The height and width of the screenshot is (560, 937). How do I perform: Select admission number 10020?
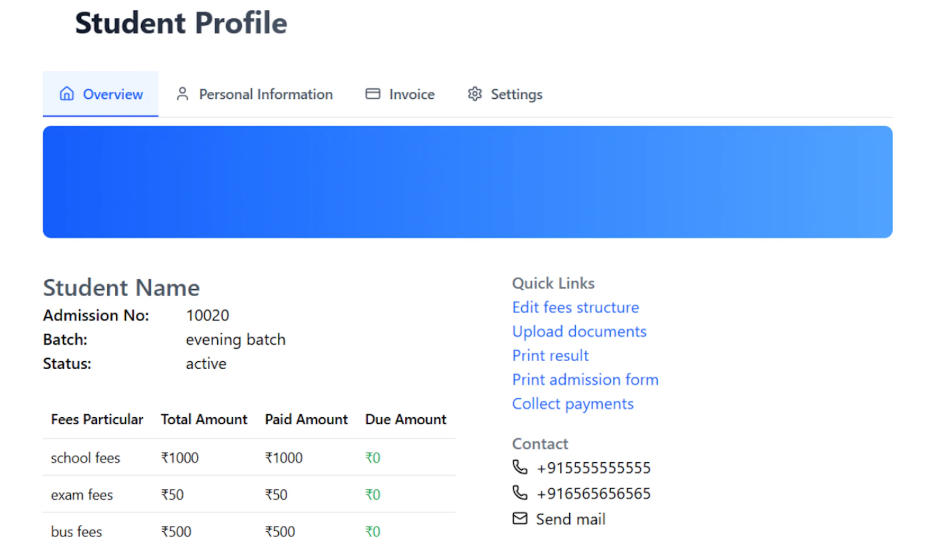click(207, 315)
